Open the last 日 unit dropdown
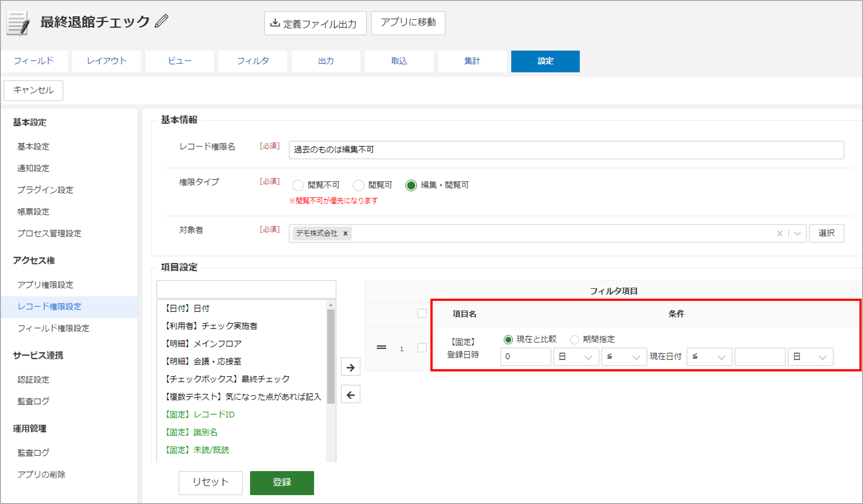This screenshot has width=863, height=504. click(810, 357)
